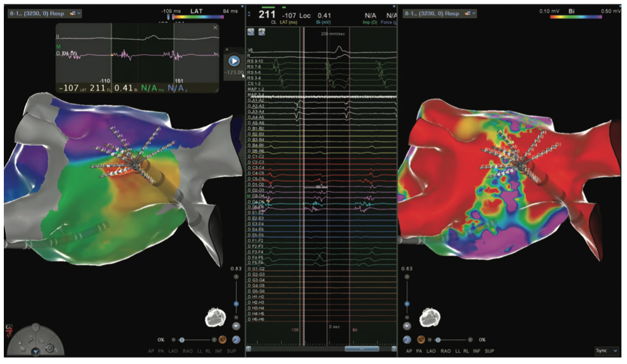Open the Sync dropdown in the right map

(x=607, y=351)
